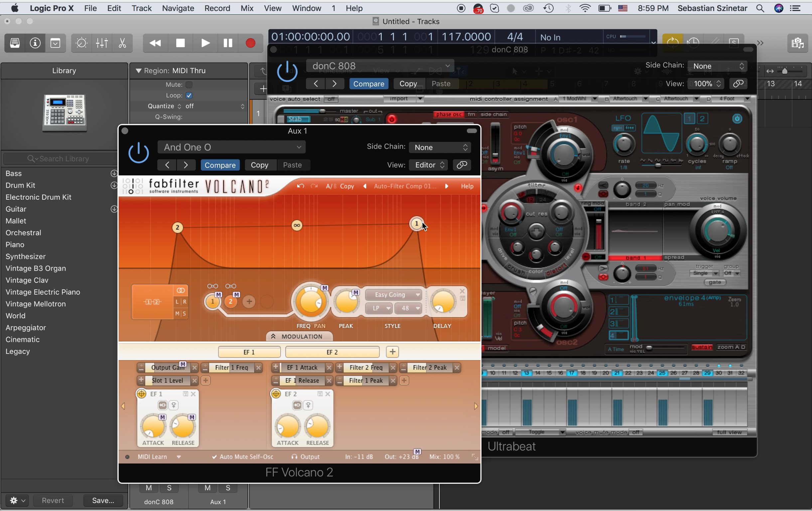Add a modulation source with plus button

(x=392, y=352)
